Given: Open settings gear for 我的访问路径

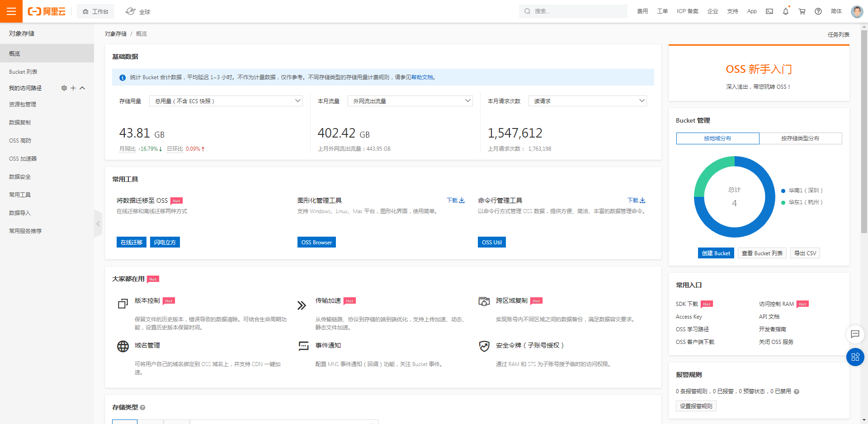Looking at the screenshot, I should point(64,88).
